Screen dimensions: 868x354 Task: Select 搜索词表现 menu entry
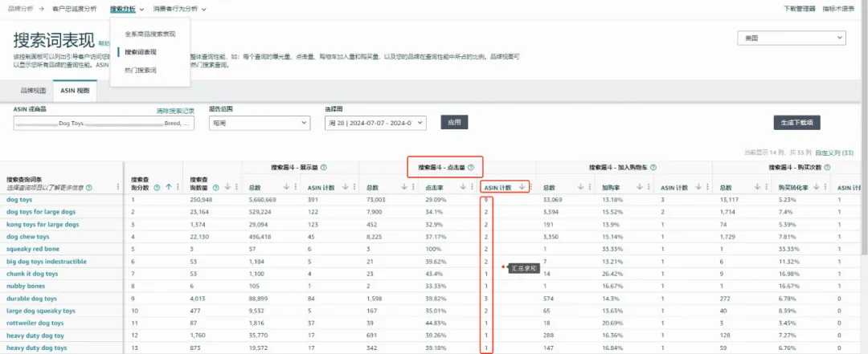click(x=141, y=52)
